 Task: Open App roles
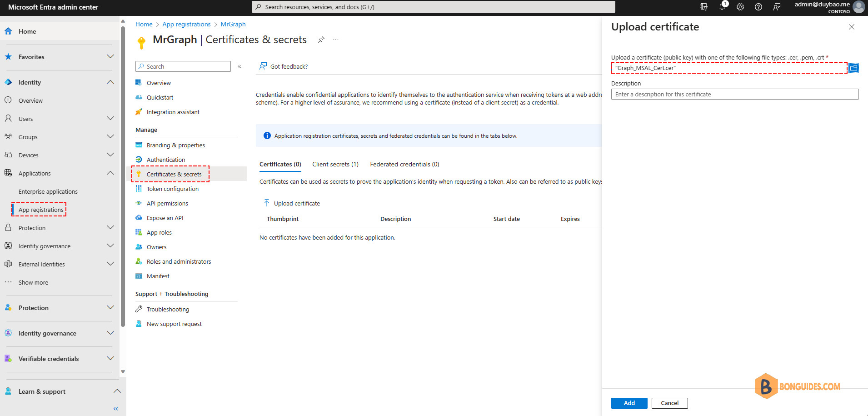159,232
